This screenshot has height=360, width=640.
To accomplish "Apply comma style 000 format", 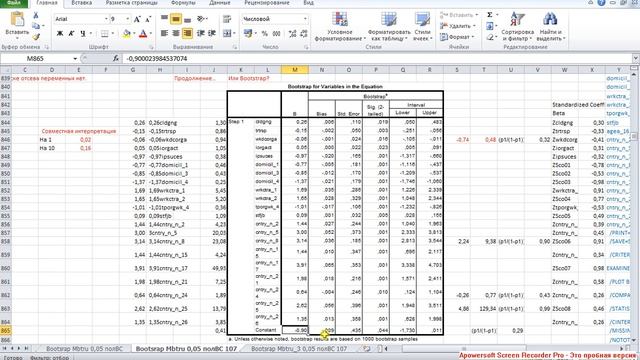I will pyautogui.click(x=276, y=33).
